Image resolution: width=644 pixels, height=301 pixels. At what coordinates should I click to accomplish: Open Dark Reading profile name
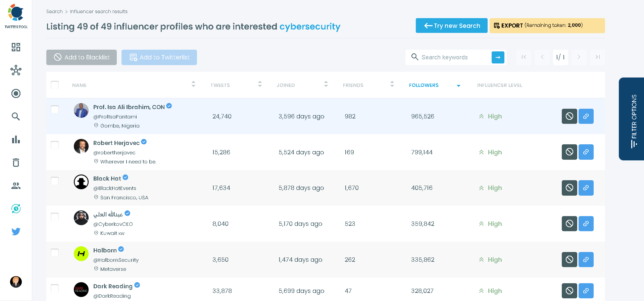113,286
